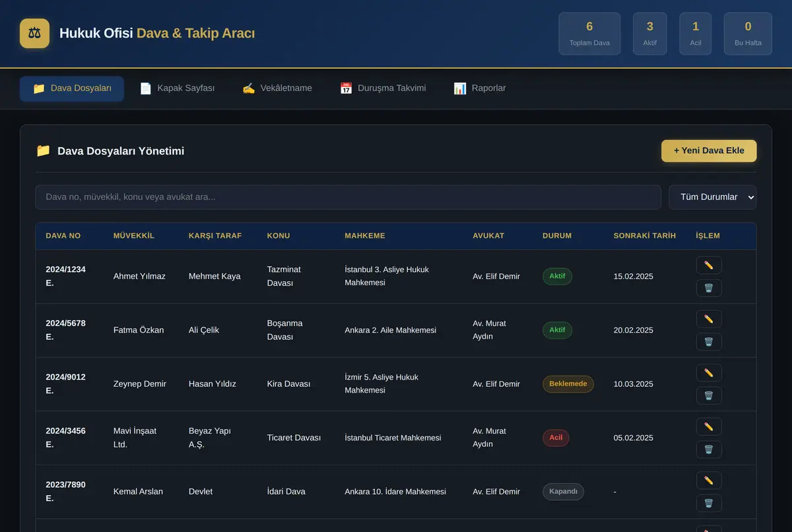Viewport: 792px width, 532px height.
Task: Select case number 2024/3456 E.
Action: (65, 438)
